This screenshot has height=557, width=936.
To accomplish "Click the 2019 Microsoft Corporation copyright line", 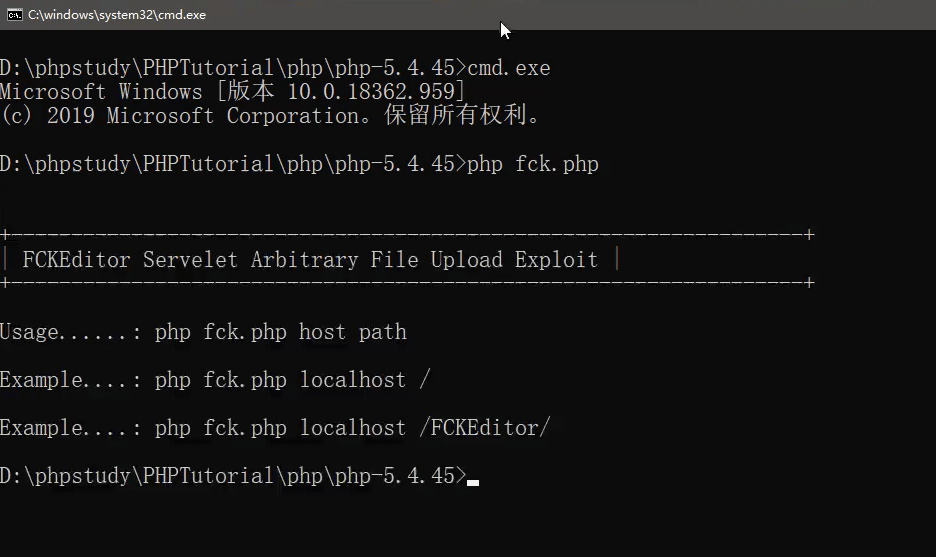I will [x=270, y=115].
